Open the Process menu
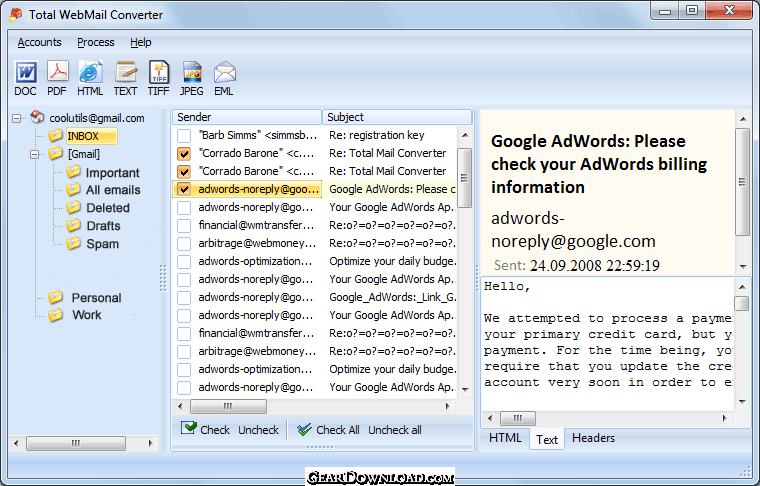Viewport: 760px width, 486px height. (x=95, y=43)
